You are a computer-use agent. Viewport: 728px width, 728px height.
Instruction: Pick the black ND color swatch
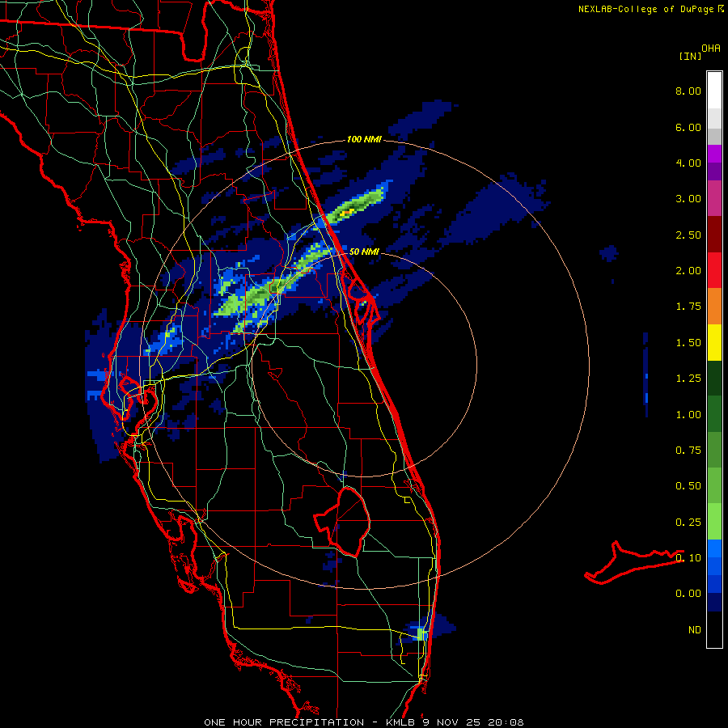(x=714, y=629)
